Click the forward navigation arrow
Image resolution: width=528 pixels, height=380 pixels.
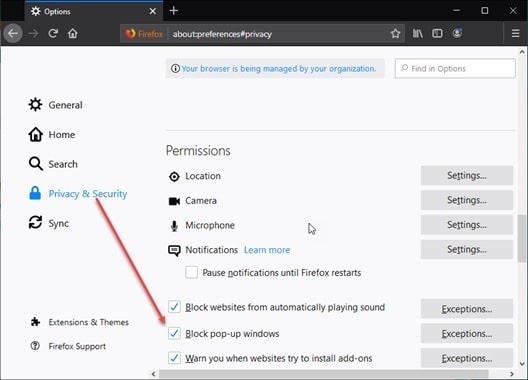click(x=33, y=33)
